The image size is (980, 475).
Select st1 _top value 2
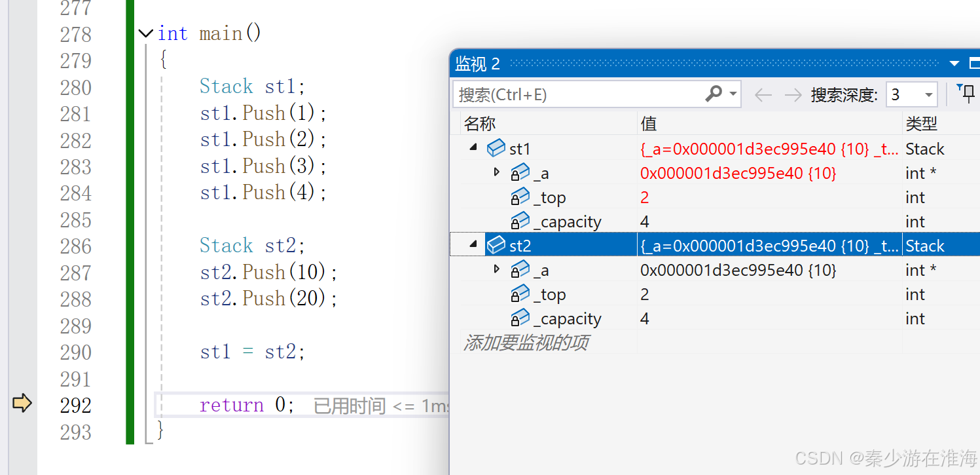(645, 197)
